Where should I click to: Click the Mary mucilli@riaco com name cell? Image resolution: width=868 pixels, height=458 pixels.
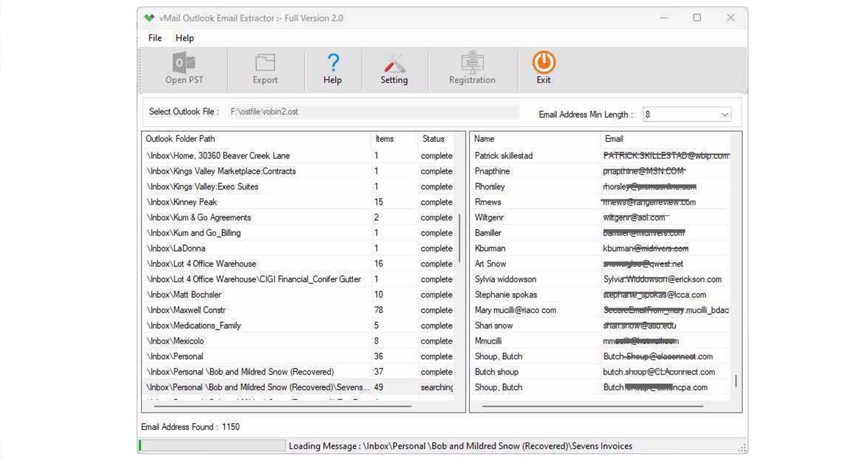point(515,310)
